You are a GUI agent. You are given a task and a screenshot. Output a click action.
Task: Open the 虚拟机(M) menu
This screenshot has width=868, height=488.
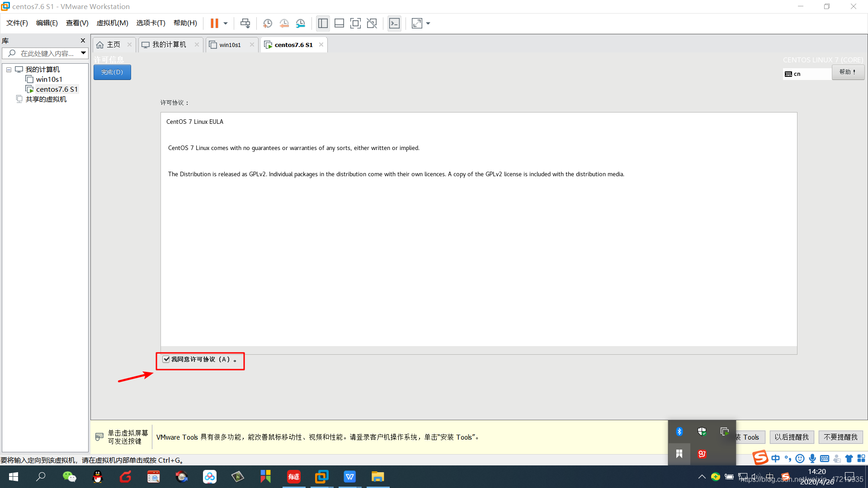tap(113, 23)
